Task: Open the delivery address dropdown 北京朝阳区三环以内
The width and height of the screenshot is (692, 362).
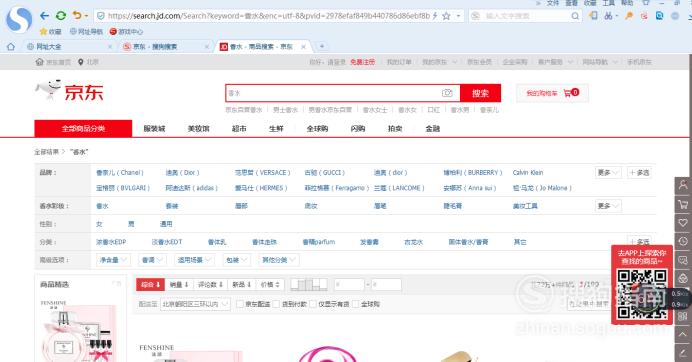Action: point(195,304)
